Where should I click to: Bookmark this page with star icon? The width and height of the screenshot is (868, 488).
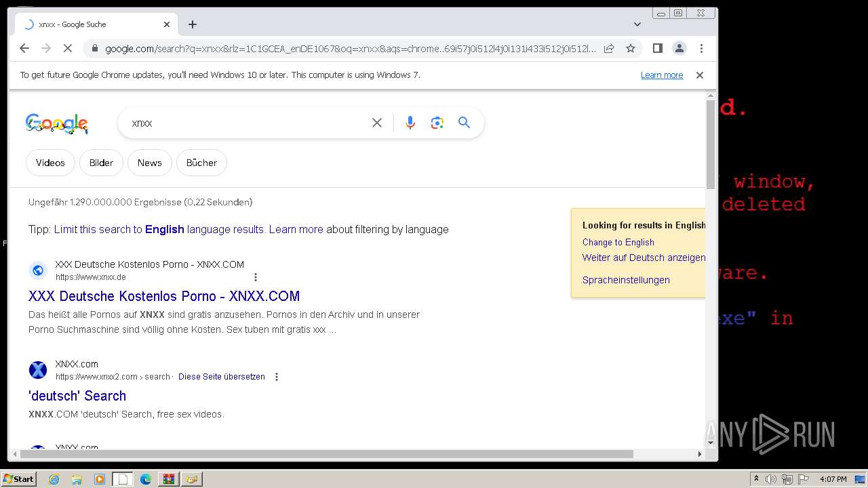click(x=631, y=48)
